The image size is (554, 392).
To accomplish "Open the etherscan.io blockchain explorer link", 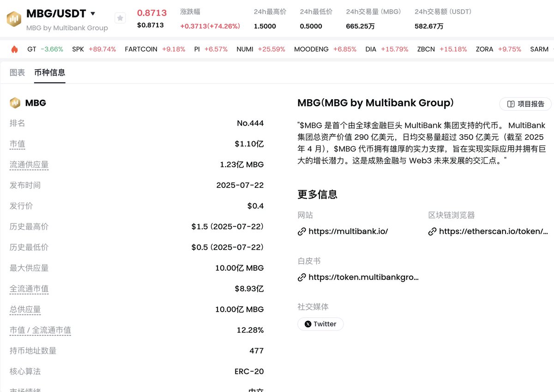I will coord(494,231).
